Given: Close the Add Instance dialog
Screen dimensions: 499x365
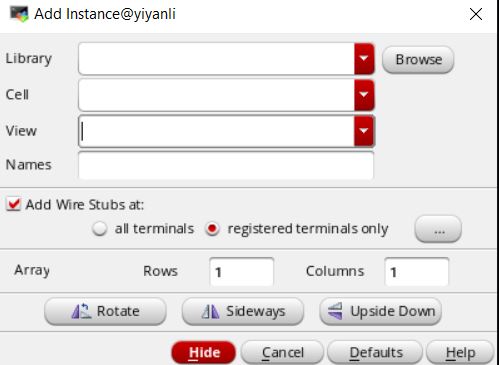Looking at the screenshot, I should 476,14.
